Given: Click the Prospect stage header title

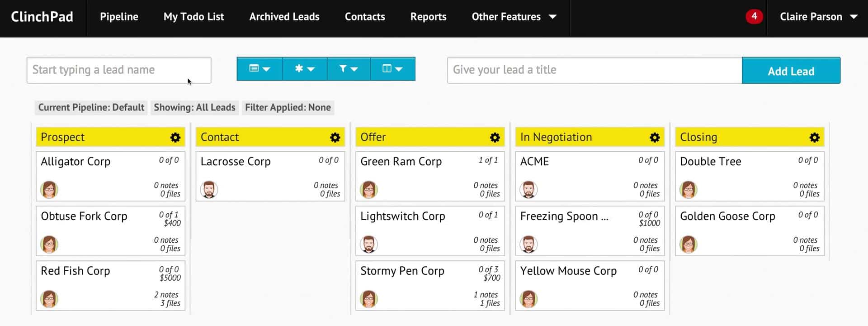Looking at the screenshot, I should 63,137.
